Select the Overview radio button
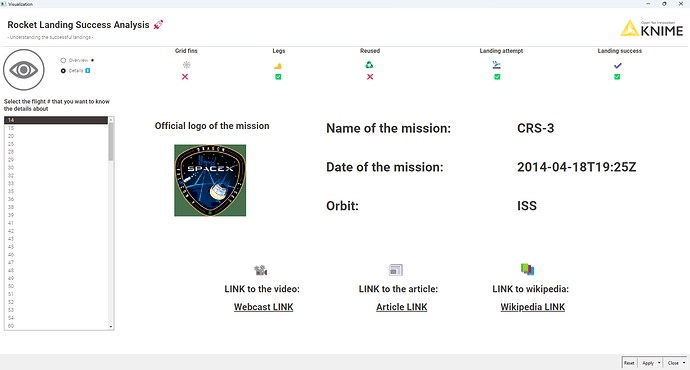690x370 pixels. [63, 60]
